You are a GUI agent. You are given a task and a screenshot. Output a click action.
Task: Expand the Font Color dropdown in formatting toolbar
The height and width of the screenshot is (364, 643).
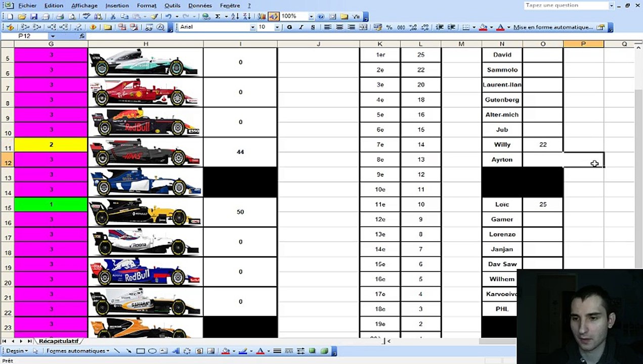[508, 27]
